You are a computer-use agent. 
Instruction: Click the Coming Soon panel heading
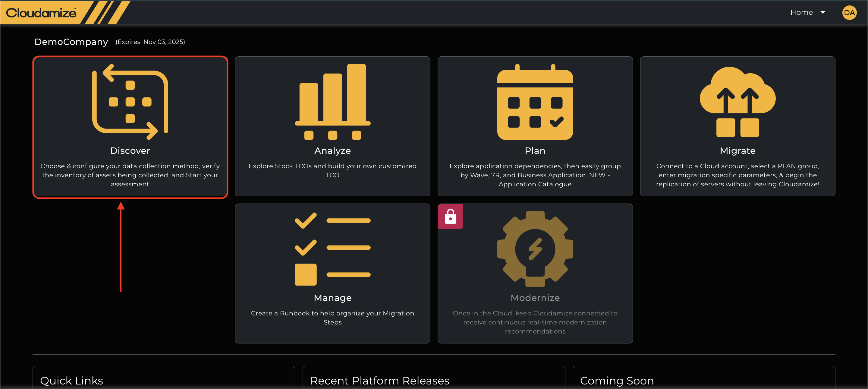pyautogui.click(x=617, y=381)
